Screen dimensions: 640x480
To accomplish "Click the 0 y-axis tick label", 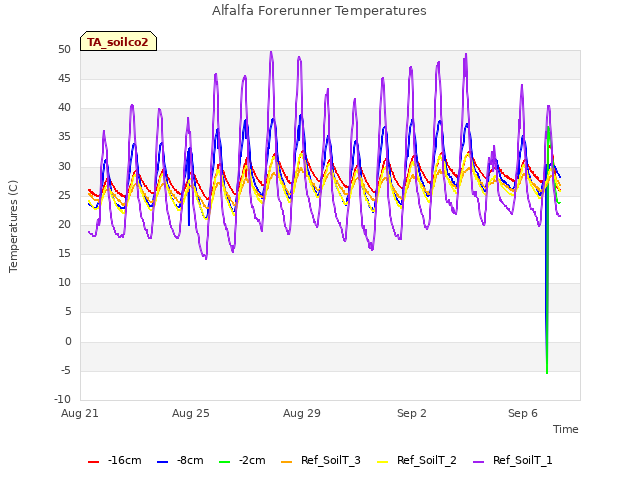I will [68, 342].
